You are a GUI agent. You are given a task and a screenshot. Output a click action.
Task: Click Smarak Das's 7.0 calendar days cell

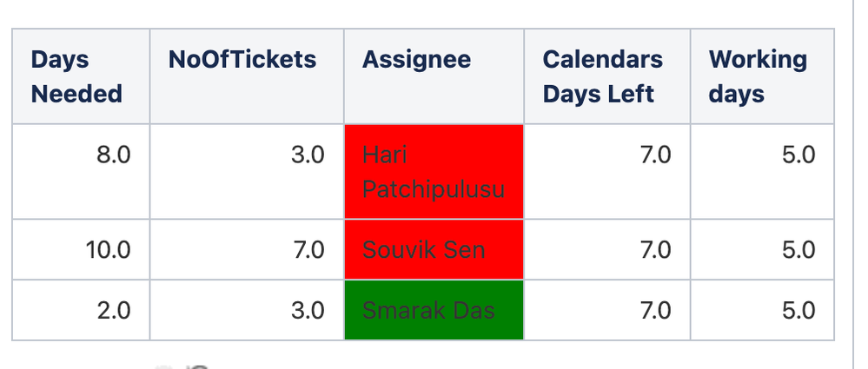[x=607, y=310]
